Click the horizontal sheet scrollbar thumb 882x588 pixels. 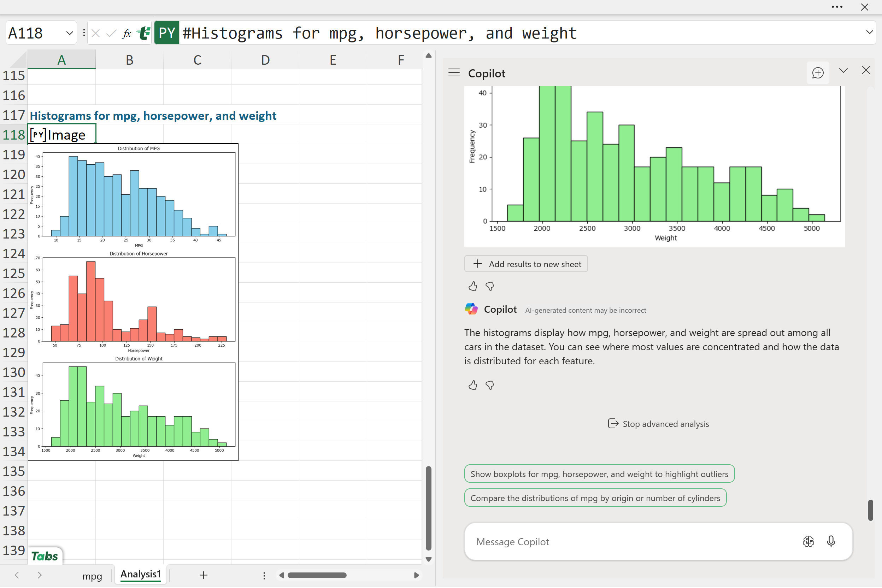(317, 575)
